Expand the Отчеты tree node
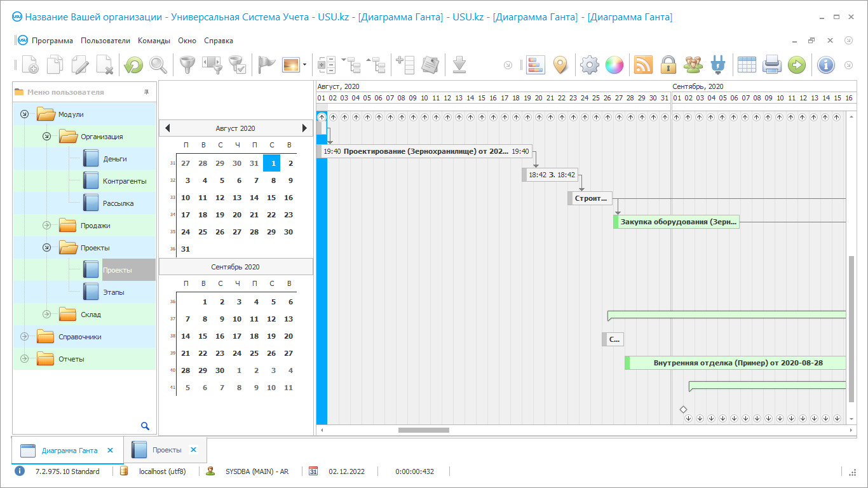This screenshot has width=868, height=488. (24, 359)
